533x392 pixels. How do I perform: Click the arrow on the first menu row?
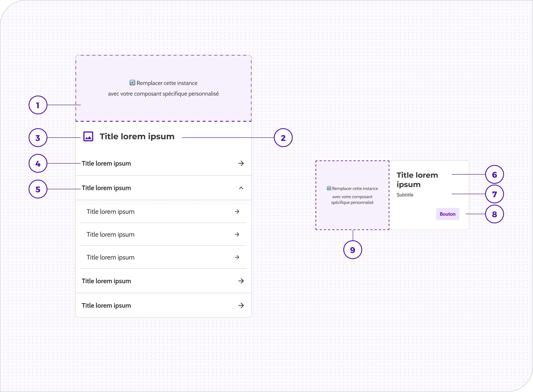tap(241, 163)
